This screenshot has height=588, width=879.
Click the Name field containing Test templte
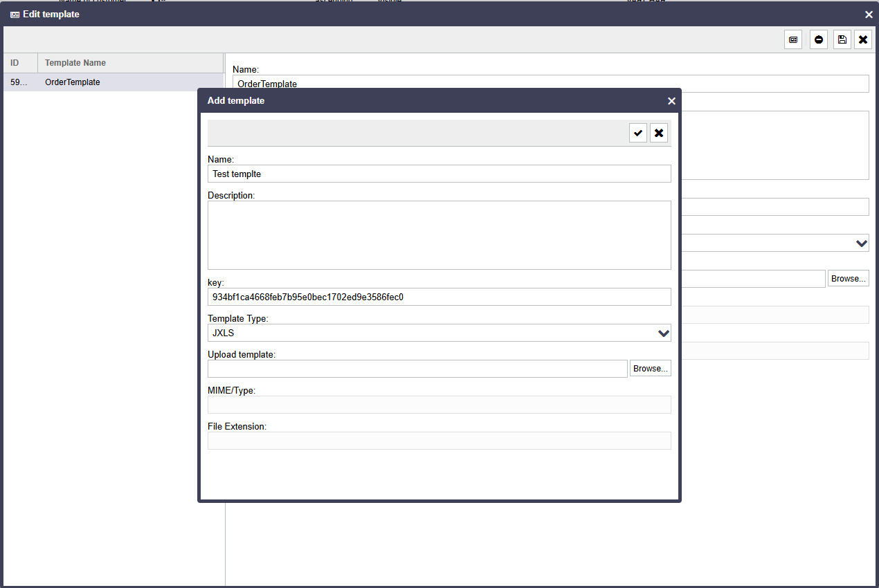(439, 174)
